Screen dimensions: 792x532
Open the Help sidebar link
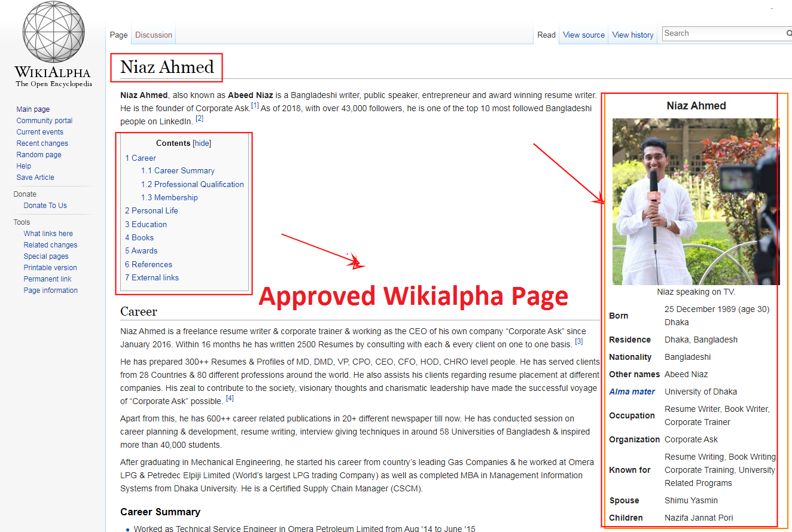pos(24,166)
